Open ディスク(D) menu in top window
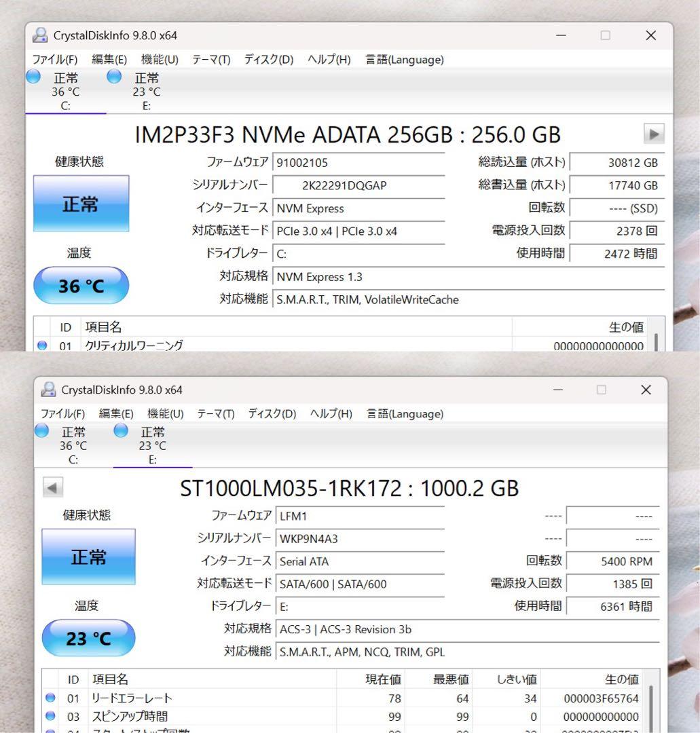This screenshot has width=700, height=733. point(269,60)
